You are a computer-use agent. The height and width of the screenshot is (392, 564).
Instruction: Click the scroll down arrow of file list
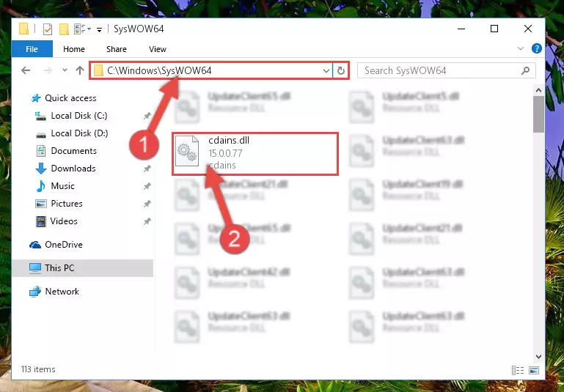click(538, 356)
